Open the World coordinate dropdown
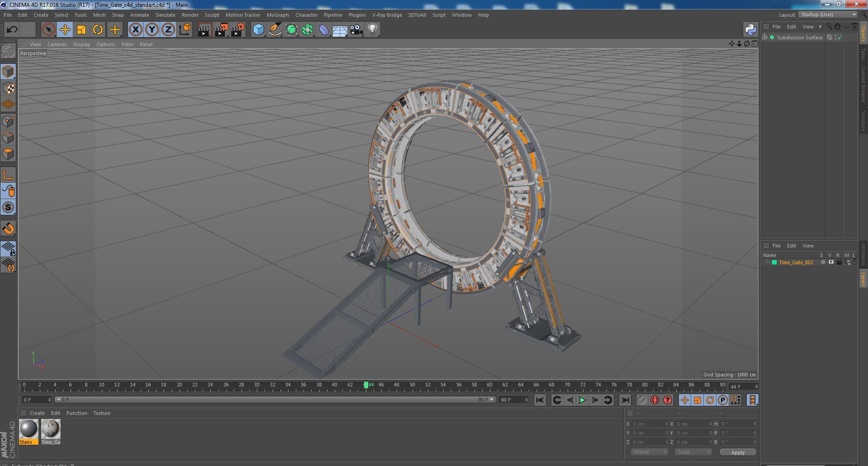 (650, 452)
